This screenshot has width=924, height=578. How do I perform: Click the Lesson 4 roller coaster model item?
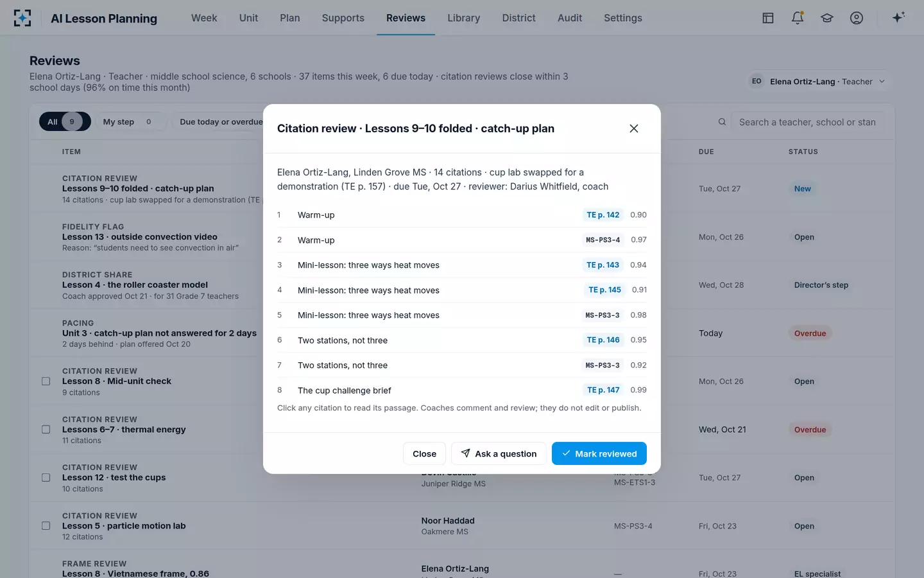tap(135, 285)
